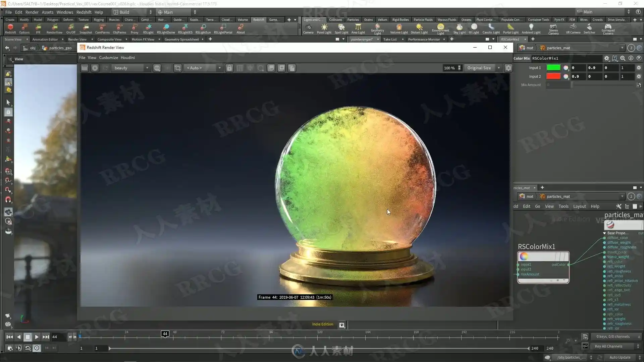Switch to the Geometry Spreadsheet tab
The height and width of the screenshot is (362, 644).
point(181,40)
